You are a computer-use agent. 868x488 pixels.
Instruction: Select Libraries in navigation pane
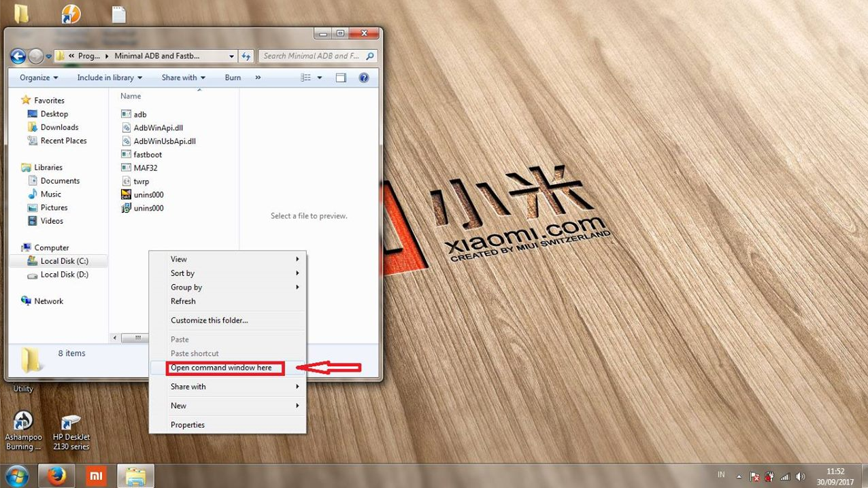click(41, 167)
